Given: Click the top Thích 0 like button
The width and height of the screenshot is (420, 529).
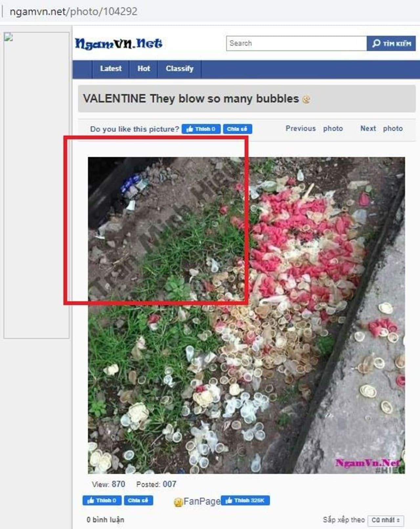Looking at the screenshot, I should [x=201, y=129].
